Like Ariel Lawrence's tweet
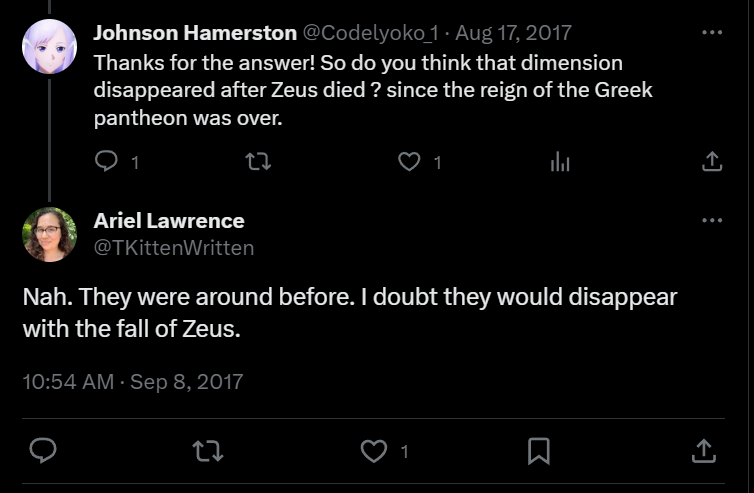Screen dimensions: 754x493 (373, 451)
